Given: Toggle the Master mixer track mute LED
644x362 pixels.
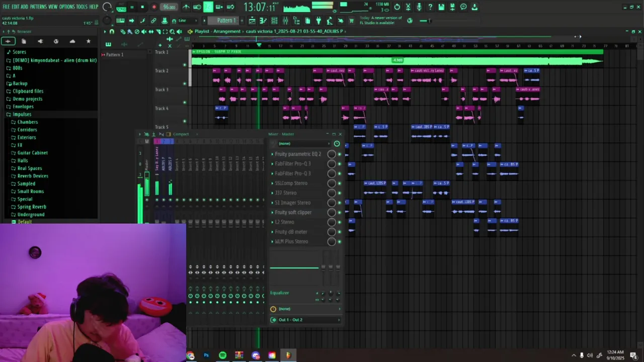Looking at the screenshot, I should pos(147,200).
